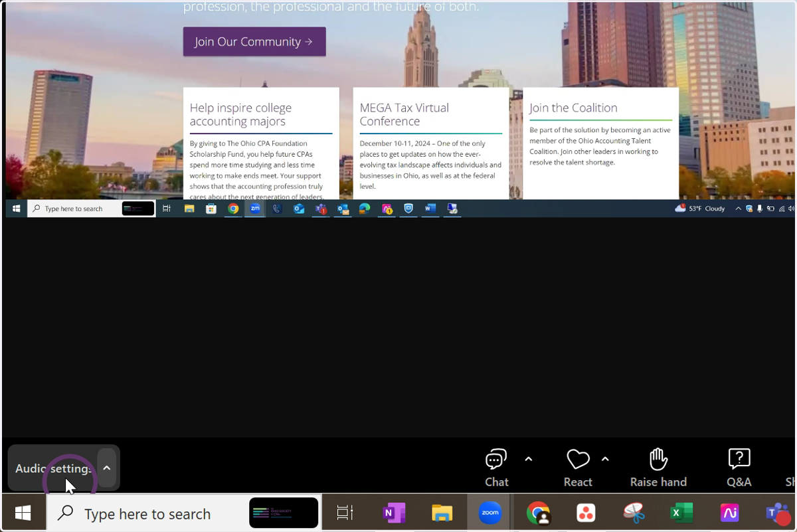Click the 53°F Cloudy weather widget
797x532 pixels.
(700, 209)
